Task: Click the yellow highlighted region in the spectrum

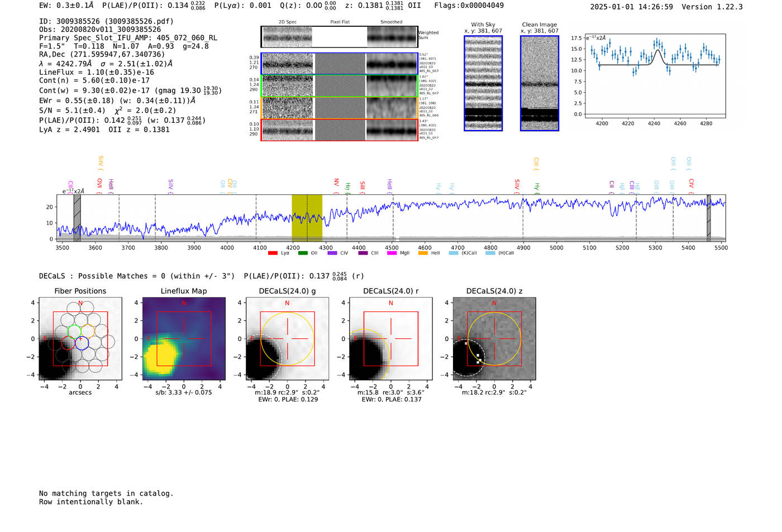Action: 307,218
